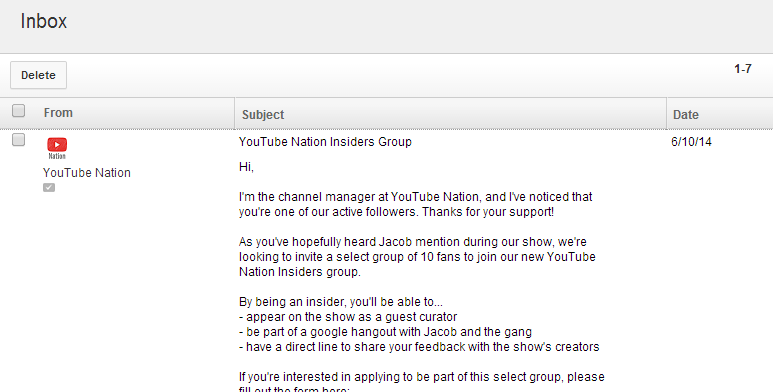Click 'If you're interested in applying' line
The image size is (773, 392).
coord(422,377)
